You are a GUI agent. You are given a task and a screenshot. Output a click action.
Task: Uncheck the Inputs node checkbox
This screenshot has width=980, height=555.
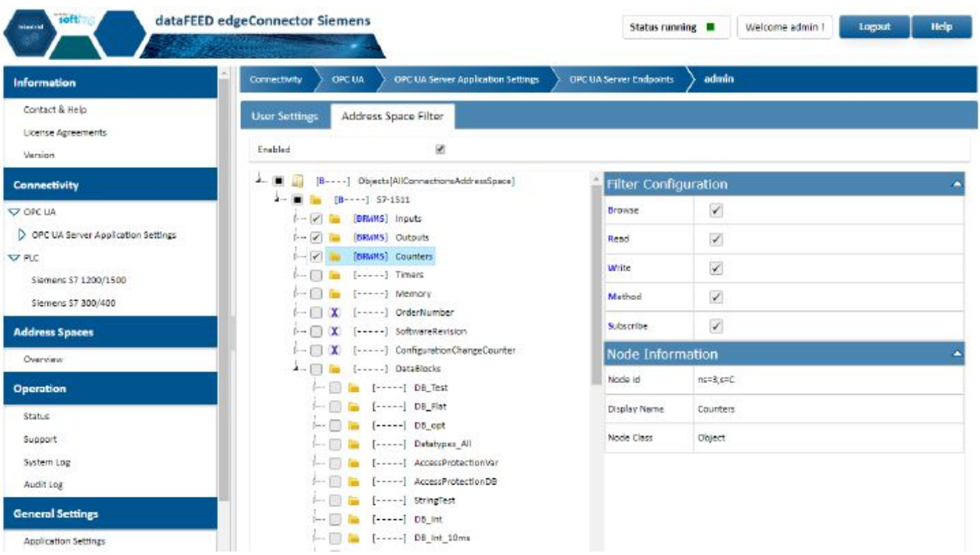coord(316,219)
